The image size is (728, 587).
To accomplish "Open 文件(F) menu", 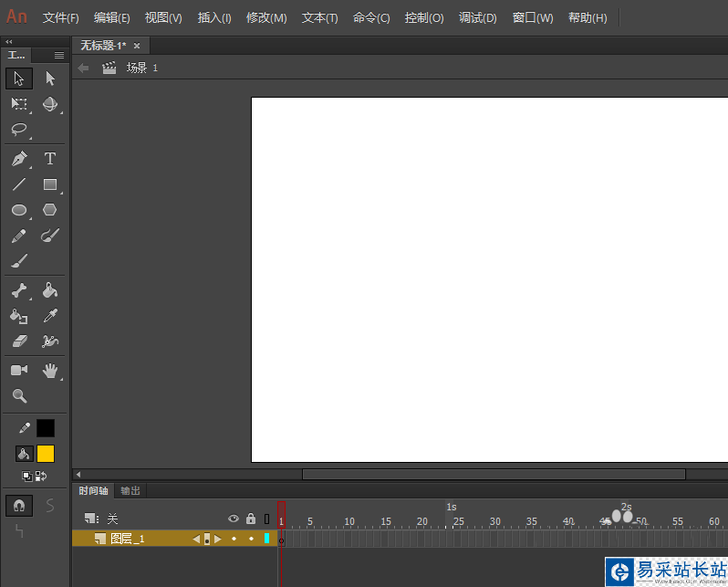I will [61, 17].
